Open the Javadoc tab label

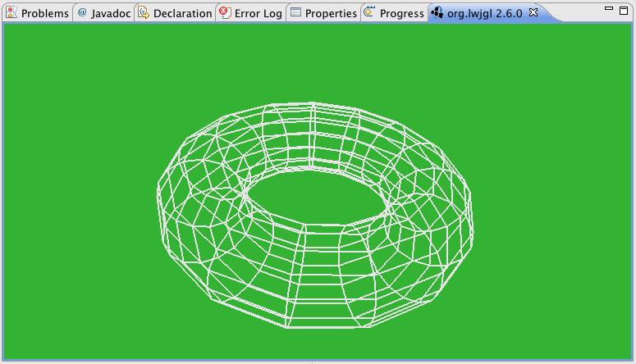pyautogui.click(x=111, y=13)
